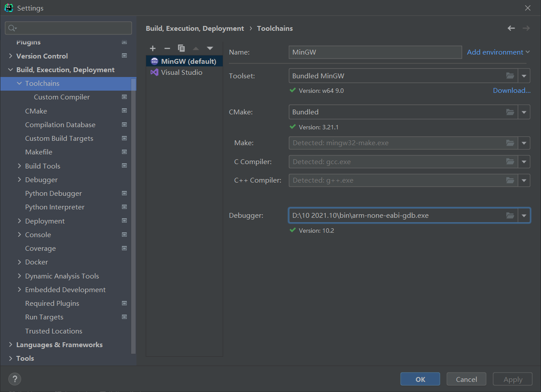Expand Embedded Development node

[19, 289]
